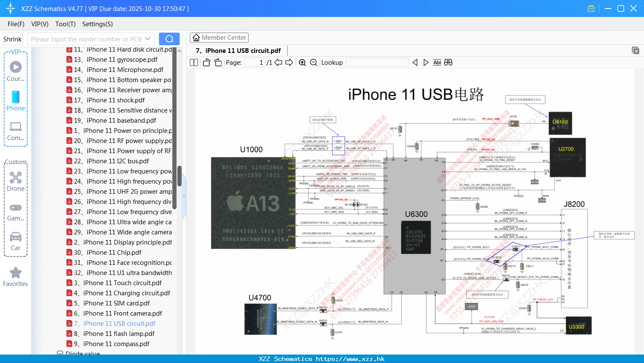Open iPhone 11 SIM card.pdf

[108, 303]
